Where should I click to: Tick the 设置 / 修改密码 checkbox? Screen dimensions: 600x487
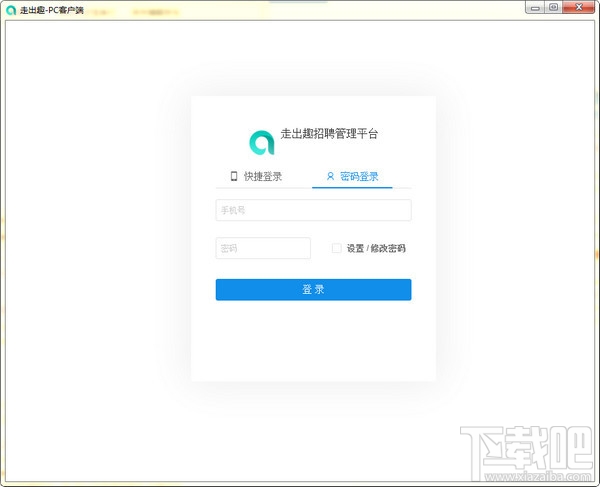point(337,248)
